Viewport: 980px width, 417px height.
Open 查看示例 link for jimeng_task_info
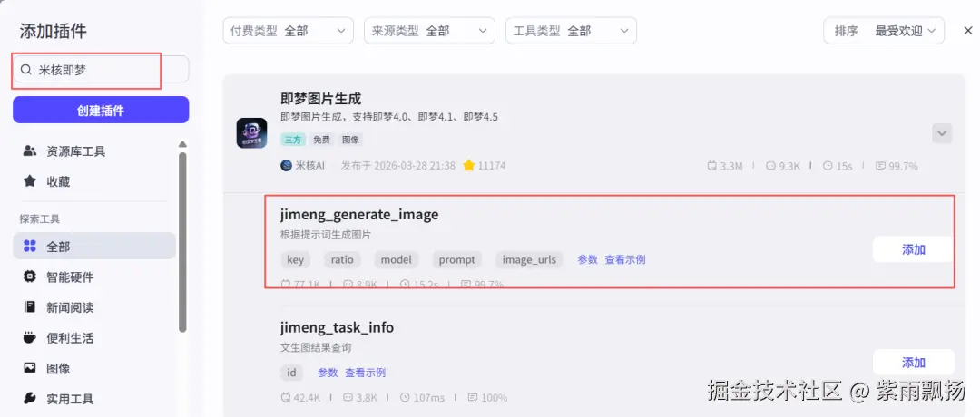point(365,373)
